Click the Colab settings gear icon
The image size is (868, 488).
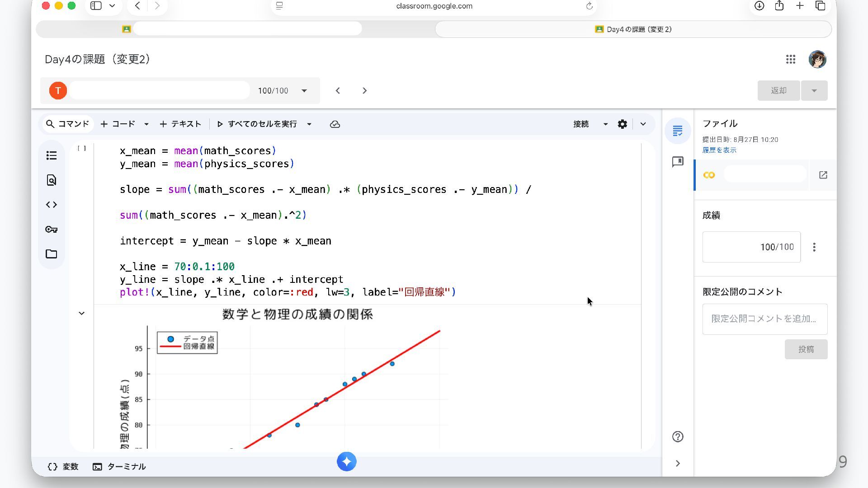(622, 124)
